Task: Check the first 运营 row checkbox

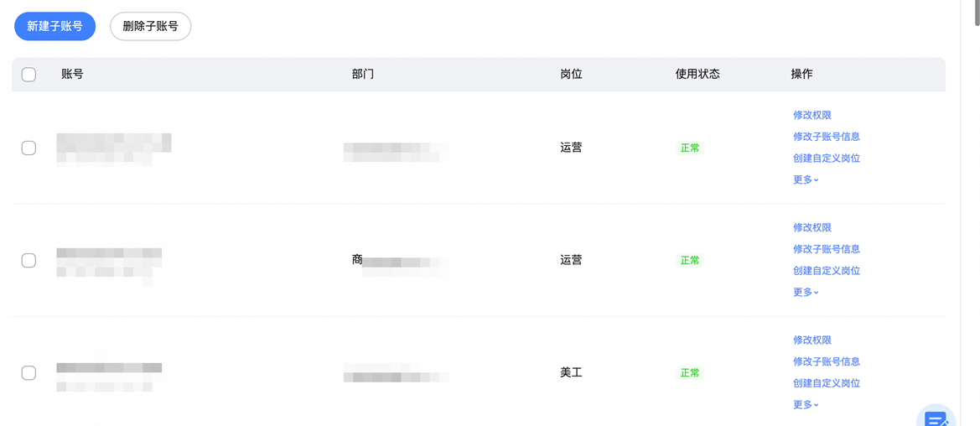Action: pos(29,148)
